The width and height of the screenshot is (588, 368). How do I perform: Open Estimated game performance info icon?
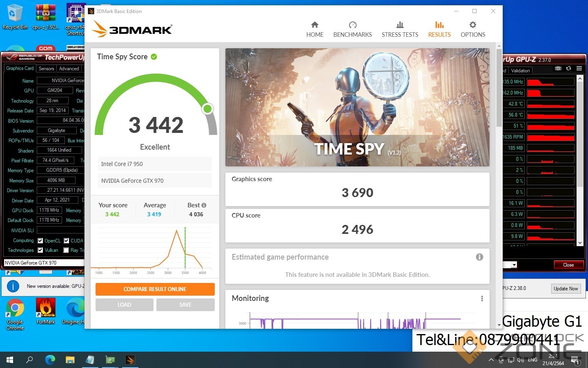tap(479, 257)
